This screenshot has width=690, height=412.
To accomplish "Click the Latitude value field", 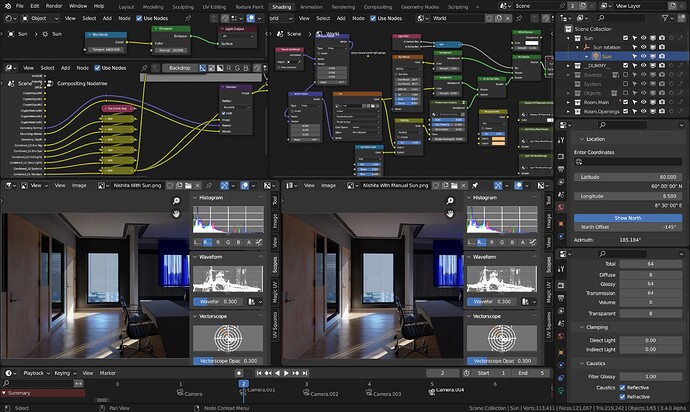I will tap(628, 177).
